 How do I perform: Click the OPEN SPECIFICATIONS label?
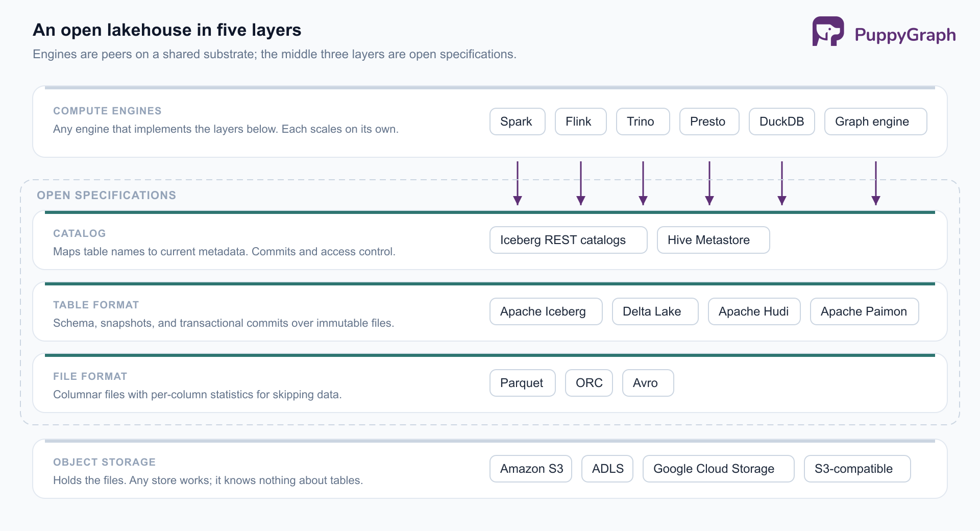point(106,195)
